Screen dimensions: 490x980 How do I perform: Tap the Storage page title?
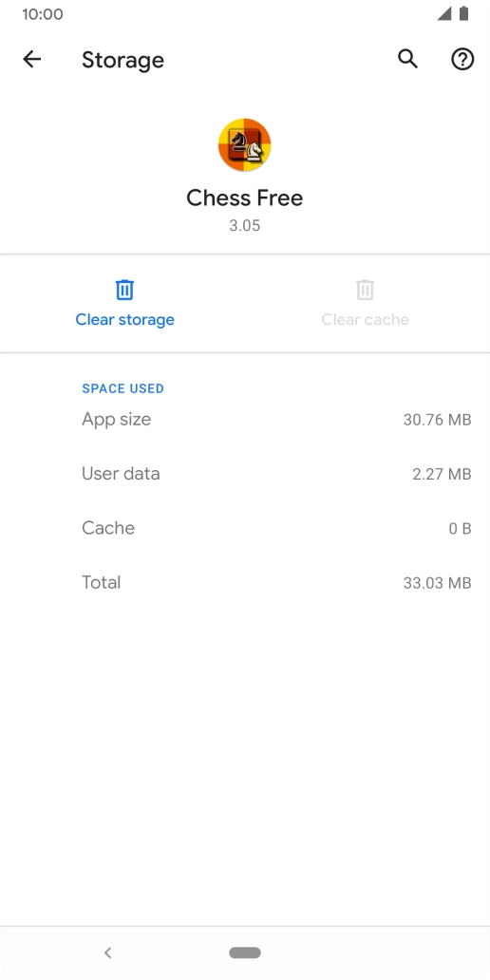[x=123, y=60]
